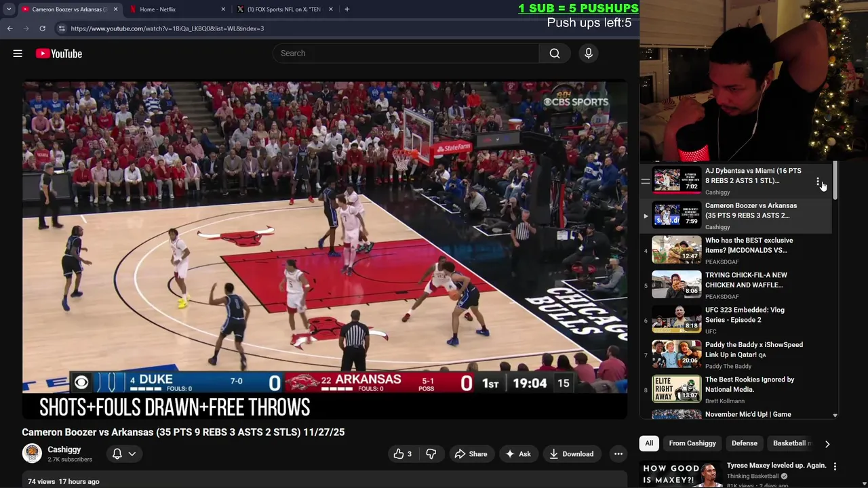The width and height of the screenshot is (868, 488).
Task: Open the Ask AI button
Action: click(518, 454)
